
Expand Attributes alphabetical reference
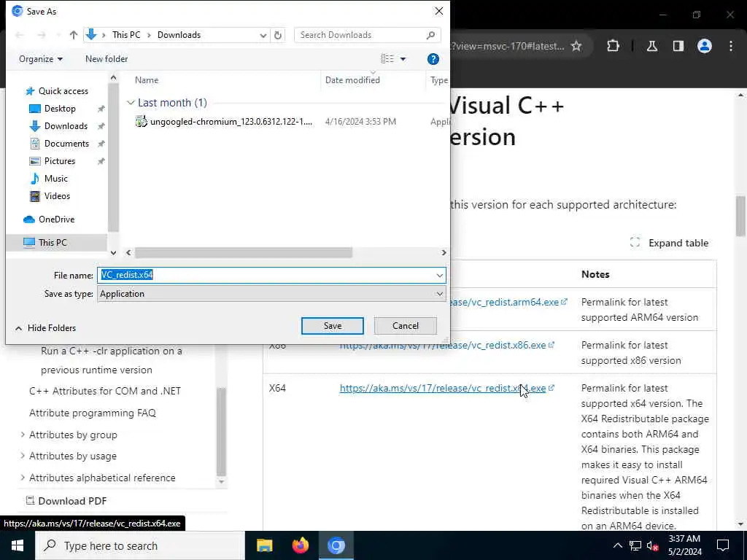23,477
